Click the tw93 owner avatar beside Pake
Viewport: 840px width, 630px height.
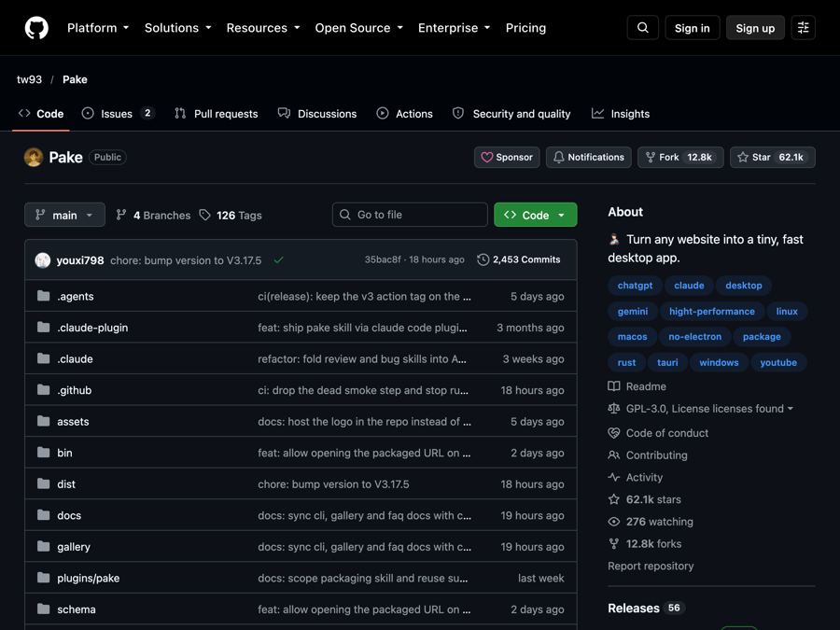34,157
